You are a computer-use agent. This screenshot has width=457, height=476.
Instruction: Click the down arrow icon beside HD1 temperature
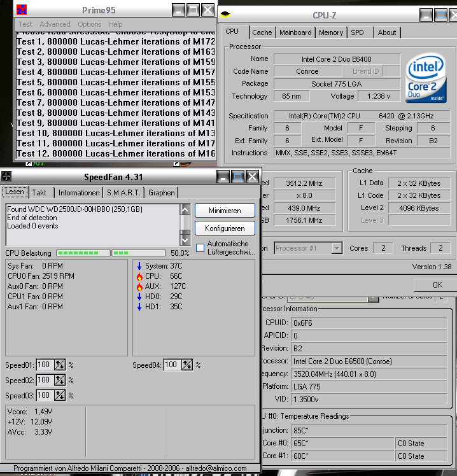(x=139, y=307)
